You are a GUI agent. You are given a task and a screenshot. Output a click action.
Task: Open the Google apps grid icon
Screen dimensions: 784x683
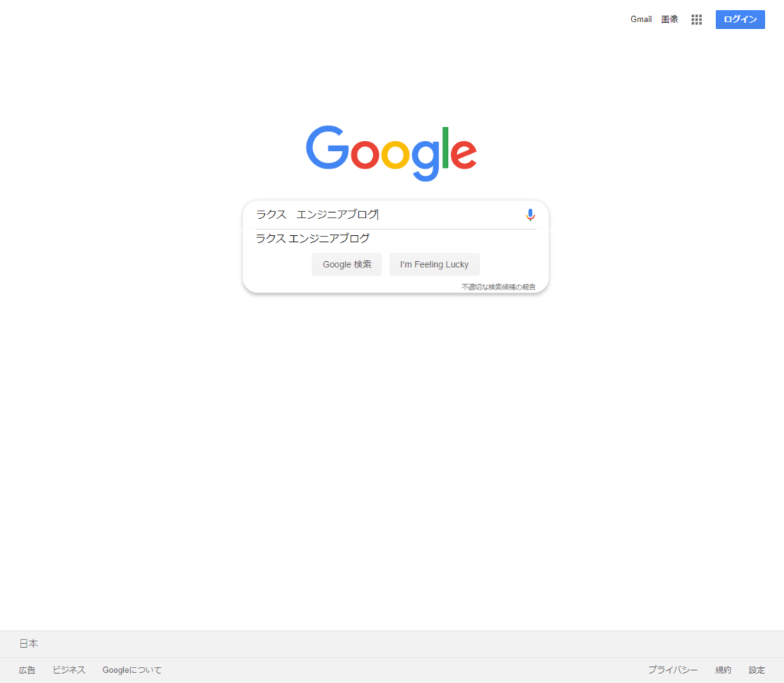697,19
